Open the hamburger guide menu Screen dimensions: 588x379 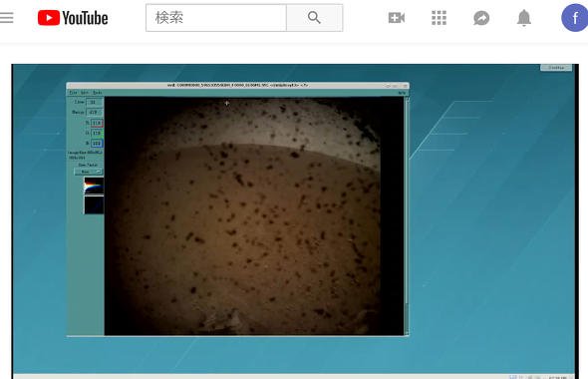6,18
